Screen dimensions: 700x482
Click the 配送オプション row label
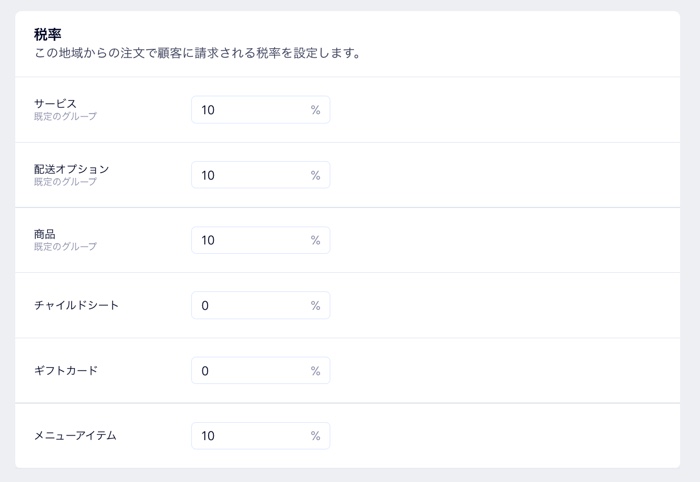[71, 169]
